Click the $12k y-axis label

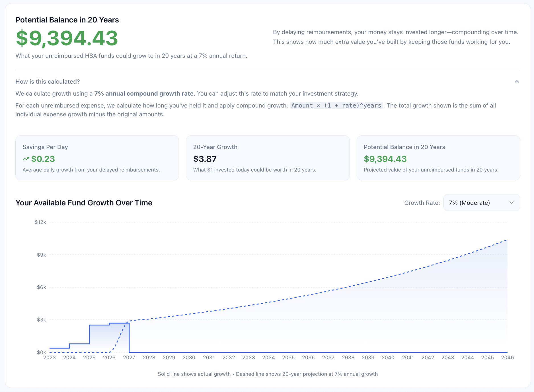[40, 222]
